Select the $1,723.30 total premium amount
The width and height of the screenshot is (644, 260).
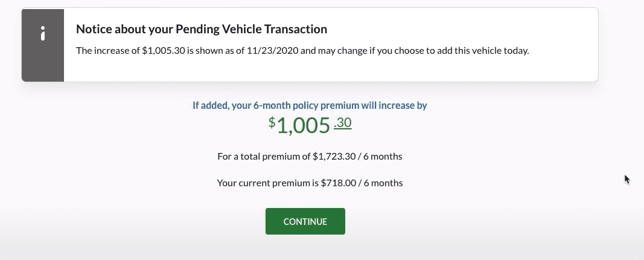coord(334,157)
